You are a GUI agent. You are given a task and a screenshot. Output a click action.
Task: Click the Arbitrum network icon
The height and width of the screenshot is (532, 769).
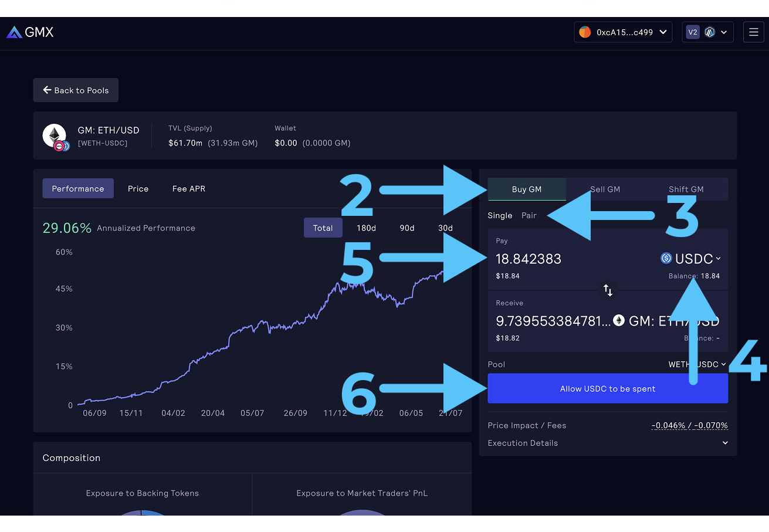coord(710,32)
